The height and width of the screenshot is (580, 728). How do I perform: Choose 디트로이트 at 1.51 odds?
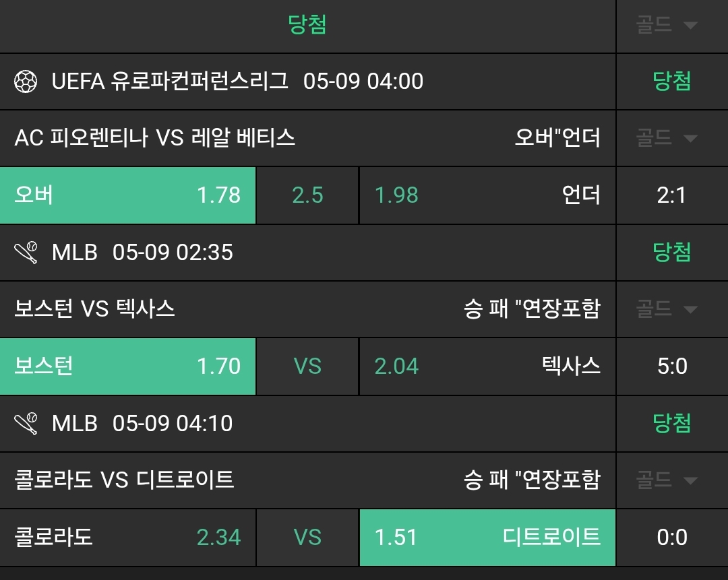click(487, 538)
